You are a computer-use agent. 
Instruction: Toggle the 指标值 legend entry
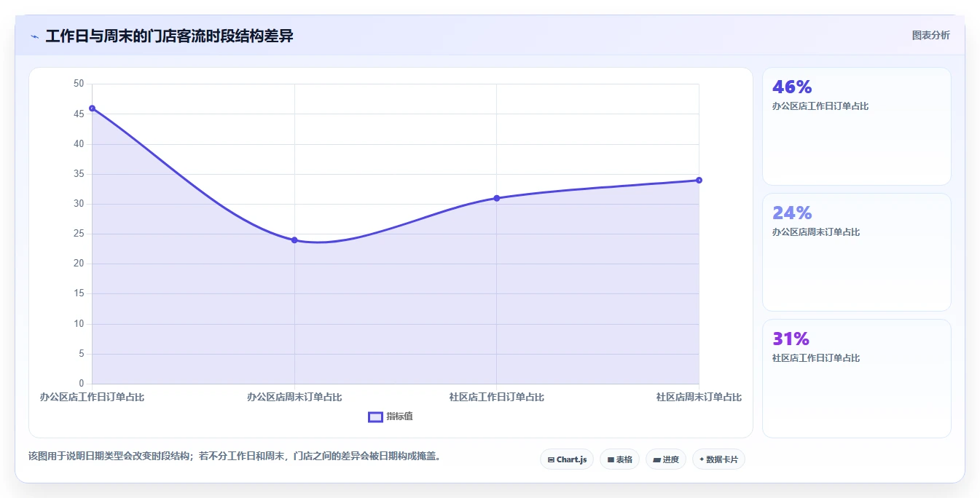coord(391,416)
